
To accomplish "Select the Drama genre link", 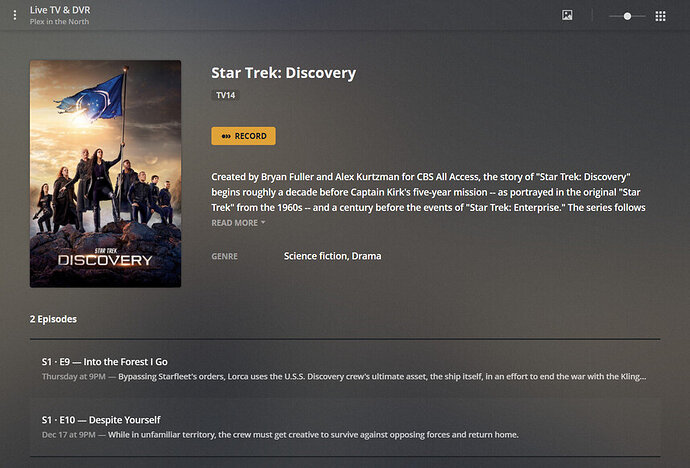I will 367,256.
